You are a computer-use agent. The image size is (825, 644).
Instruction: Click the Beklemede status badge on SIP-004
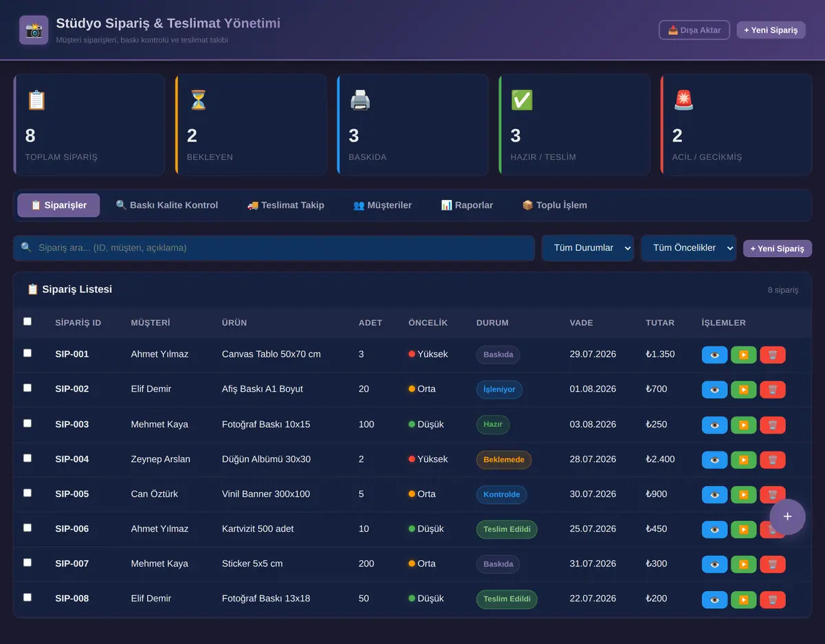point(504,460)
